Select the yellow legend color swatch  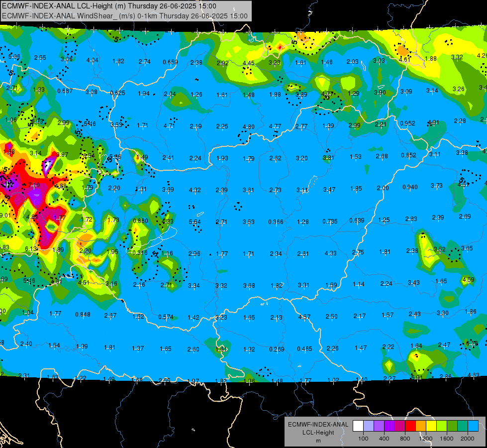click(x=431, y=426)
